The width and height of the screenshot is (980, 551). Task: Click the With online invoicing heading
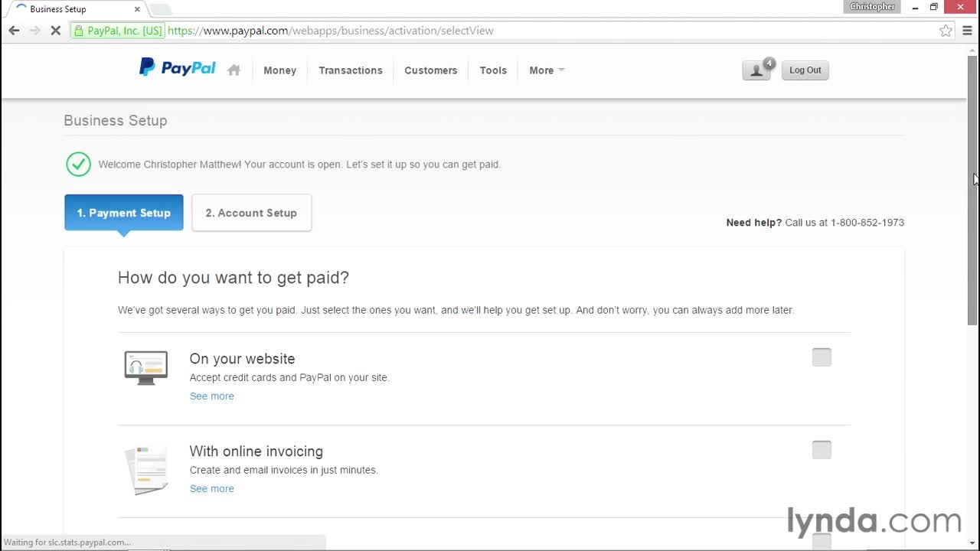[256, 452]
